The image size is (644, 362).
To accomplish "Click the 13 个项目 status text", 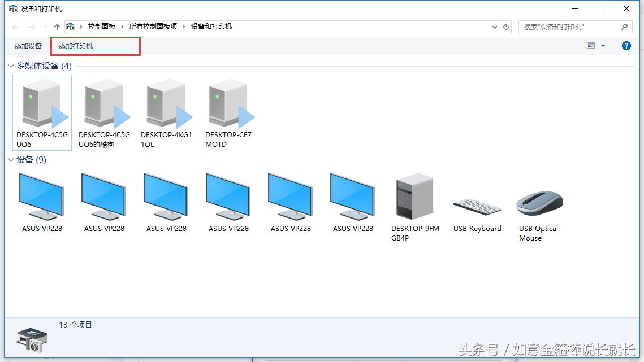I will (75, 325).
